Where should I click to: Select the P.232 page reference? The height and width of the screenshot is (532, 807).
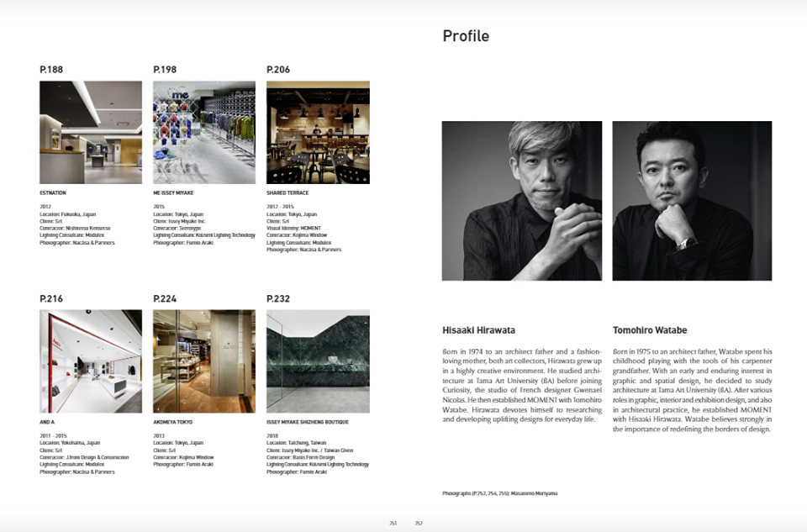coord(278,299)
